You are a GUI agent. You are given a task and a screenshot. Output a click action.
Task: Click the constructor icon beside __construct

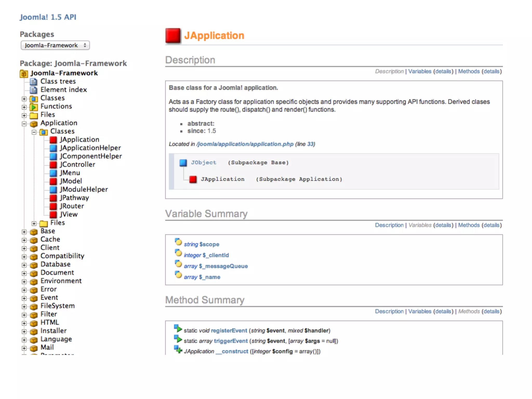(x=178, y=349)
